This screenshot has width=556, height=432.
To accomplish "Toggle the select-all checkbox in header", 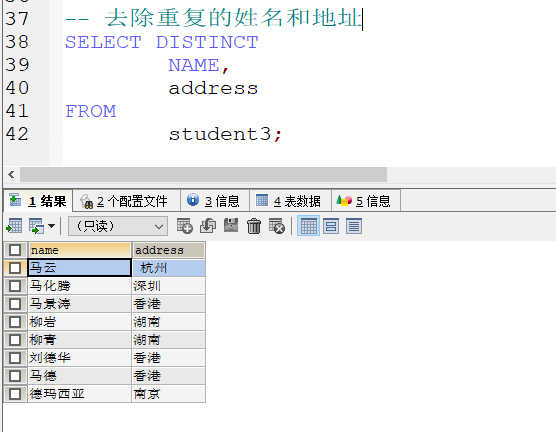I will point(15,250).
